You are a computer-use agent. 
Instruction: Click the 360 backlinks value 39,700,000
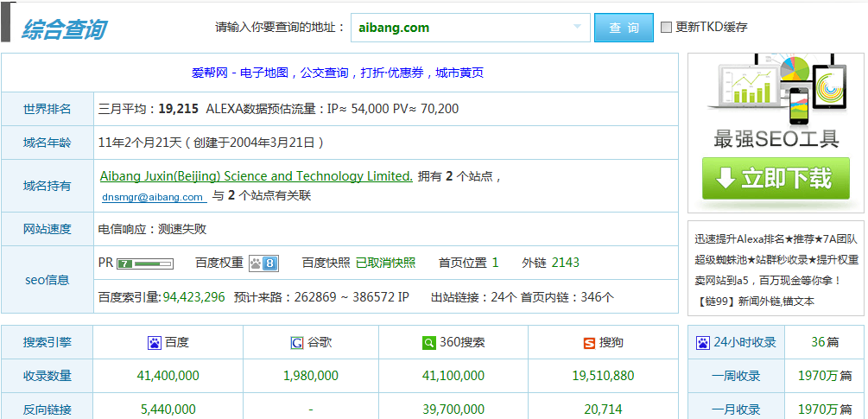click(x=453, y=409)
